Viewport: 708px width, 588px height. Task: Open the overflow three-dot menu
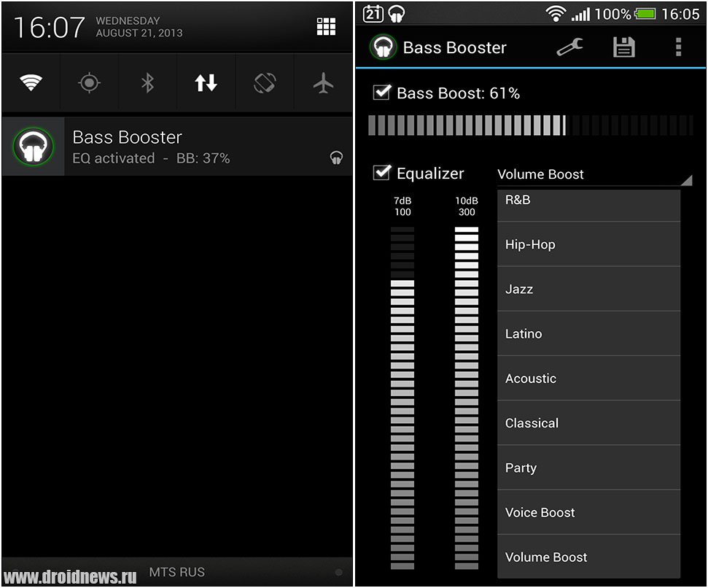678,47
